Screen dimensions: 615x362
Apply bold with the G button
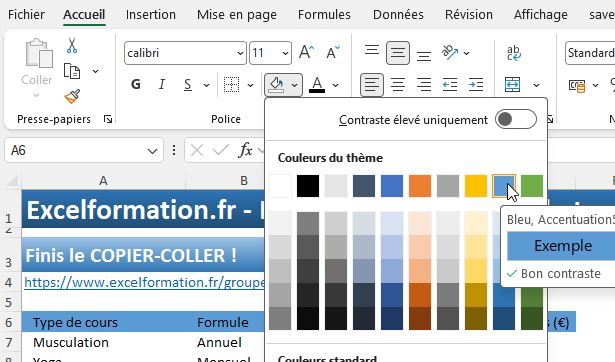point(136,84)
